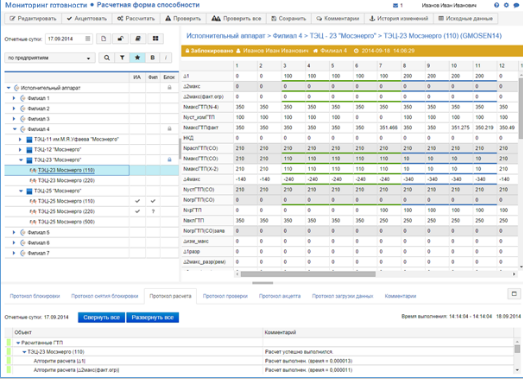Click the Развернуть все button
The image size is (523, 379).
coord(152,317)
